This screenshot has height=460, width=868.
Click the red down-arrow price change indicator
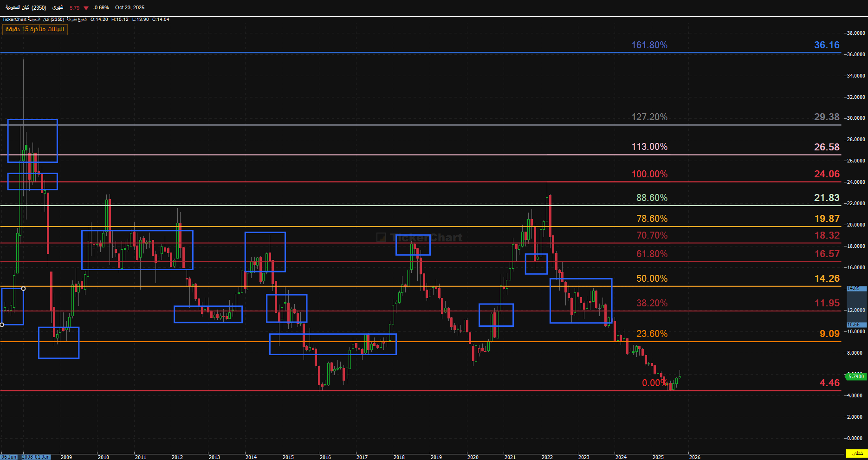click(x=86, y=8)
